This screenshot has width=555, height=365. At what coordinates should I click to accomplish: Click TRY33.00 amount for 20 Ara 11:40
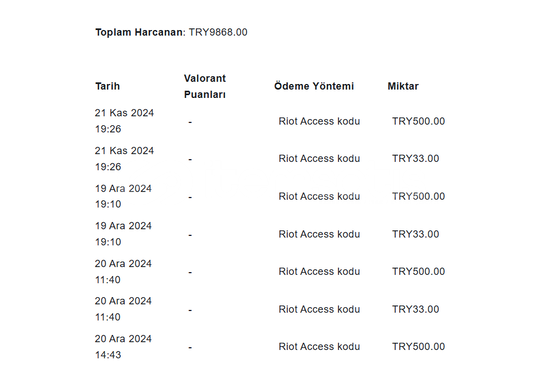[x=416, y=309]
